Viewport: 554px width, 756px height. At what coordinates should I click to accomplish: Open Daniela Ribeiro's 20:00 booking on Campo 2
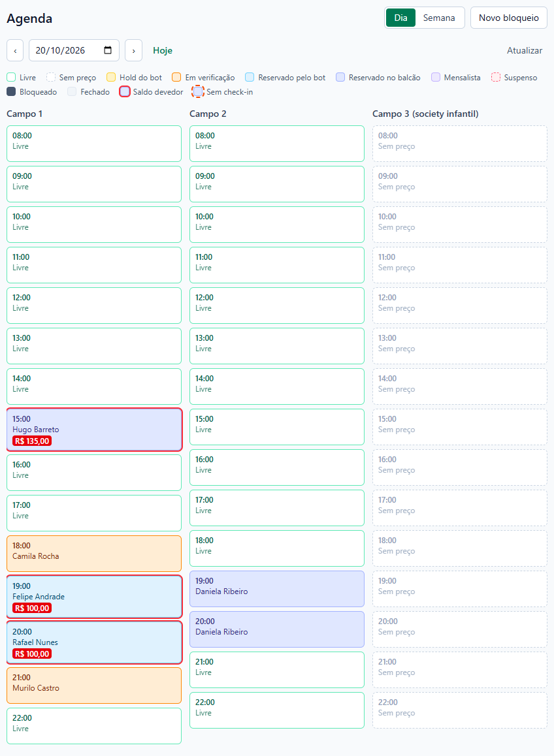[x=277, y=629]
